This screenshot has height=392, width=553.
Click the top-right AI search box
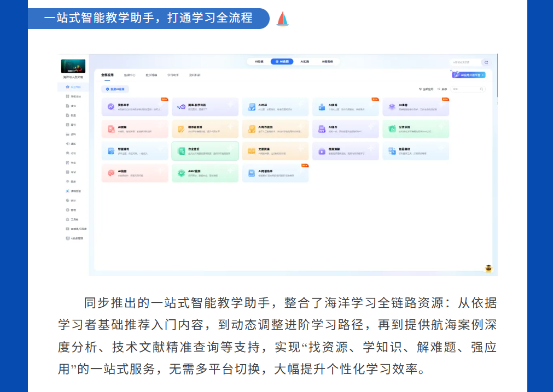point(465,62)
